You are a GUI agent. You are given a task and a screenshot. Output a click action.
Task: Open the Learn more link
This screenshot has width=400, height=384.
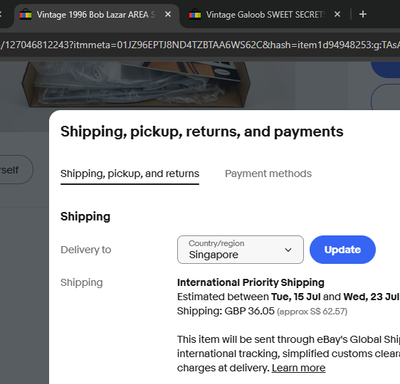pos(298,368)
